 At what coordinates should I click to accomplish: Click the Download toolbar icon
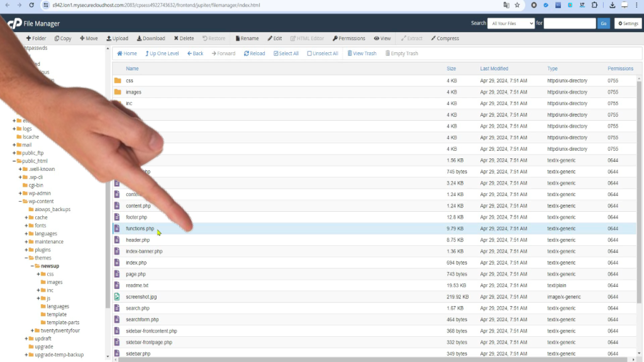[151, 38]
